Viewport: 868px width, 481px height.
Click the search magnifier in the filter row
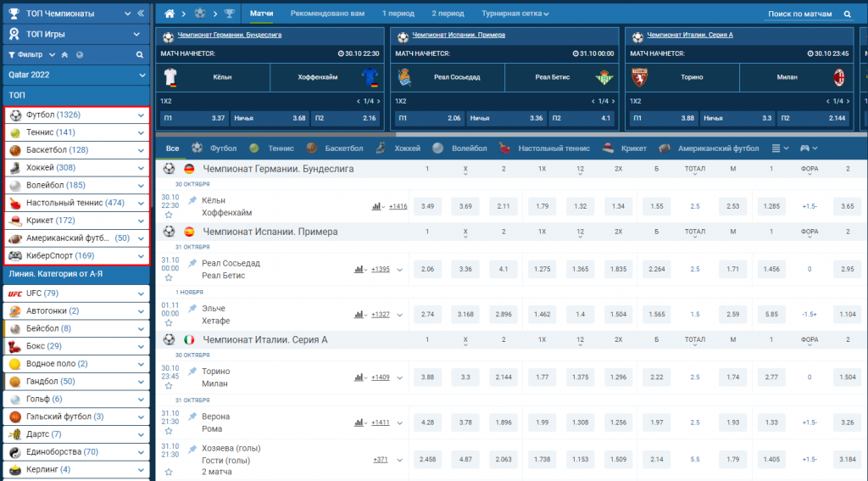(141, 54)
